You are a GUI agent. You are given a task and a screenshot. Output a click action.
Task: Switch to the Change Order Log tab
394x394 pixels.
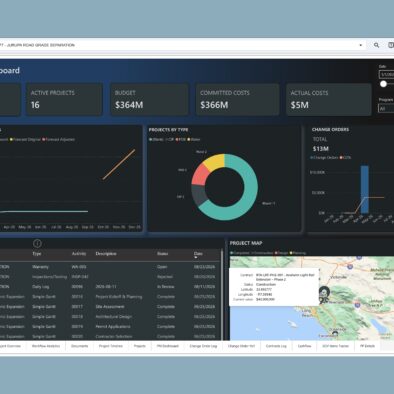click(x=203, y=346)
